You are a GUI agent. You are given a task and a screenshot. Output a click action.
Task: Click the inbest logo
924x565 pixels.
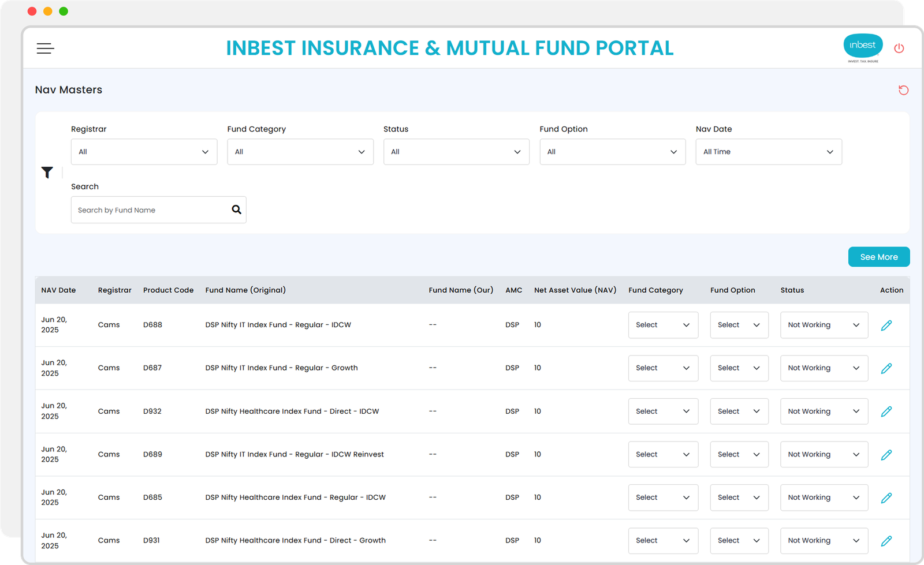pos(862,46)
